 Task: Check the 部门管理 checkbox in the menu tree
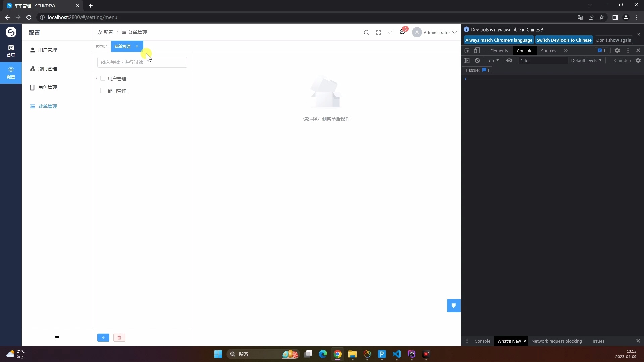click(103, 91)
